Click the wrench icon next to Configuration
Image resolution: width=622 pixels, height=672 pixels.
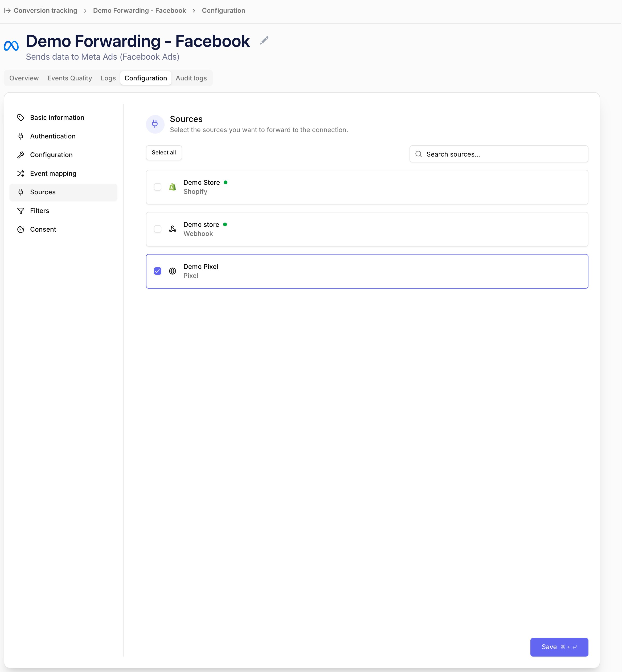point(21,155)
